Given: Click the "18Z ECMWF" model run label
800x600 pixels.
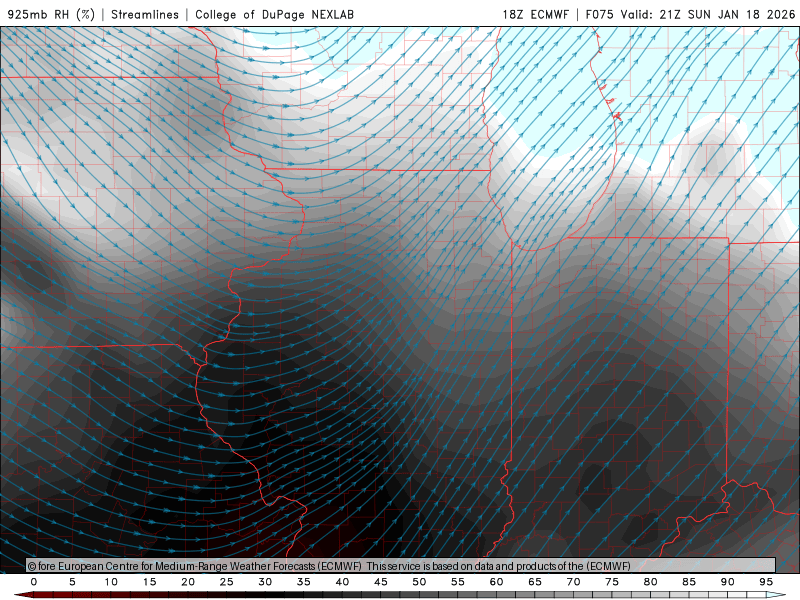Looking at the screenshot, I should tap(535, 14).
